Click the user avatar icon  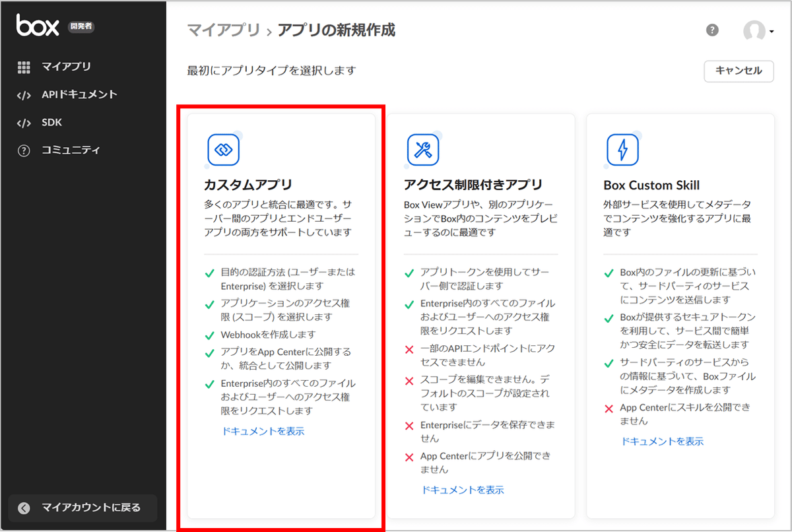pos(754,30)
